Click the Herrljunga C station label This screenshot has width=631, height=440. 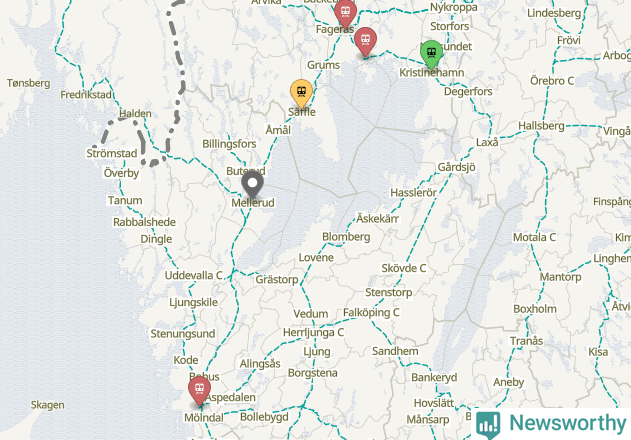tap(313, 333)
